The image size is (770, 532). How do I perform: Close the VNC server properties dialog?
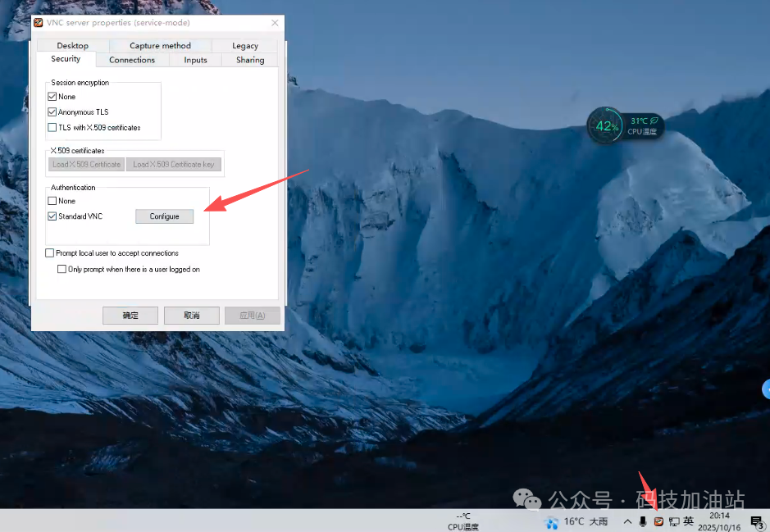[275, 23]
